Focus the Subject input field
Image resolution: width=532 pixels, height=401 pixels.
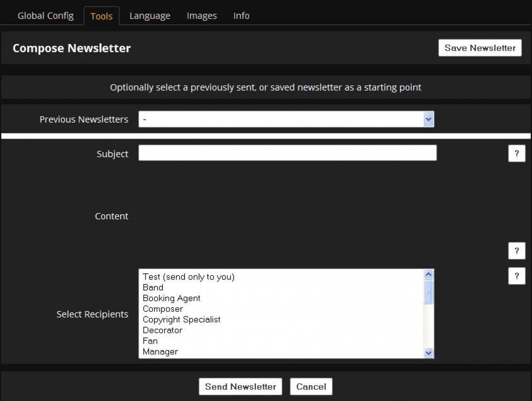(x=287, y=153)
